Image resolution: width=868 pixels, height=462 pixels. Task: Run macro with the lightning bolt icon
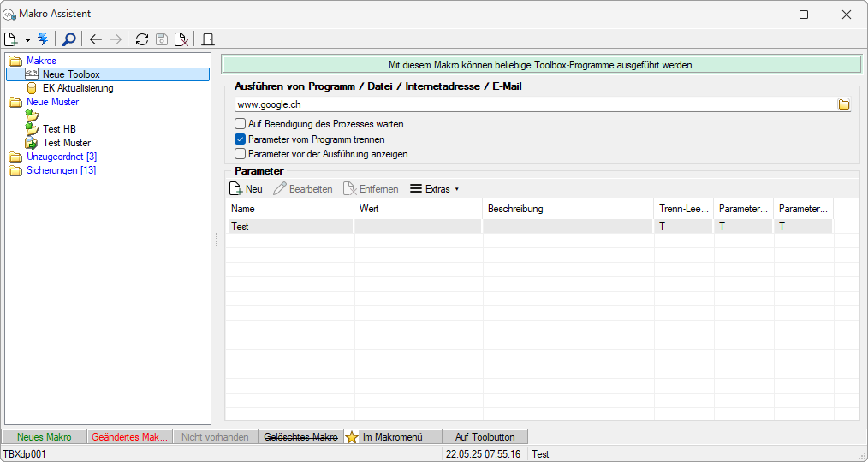coord(42,38)
